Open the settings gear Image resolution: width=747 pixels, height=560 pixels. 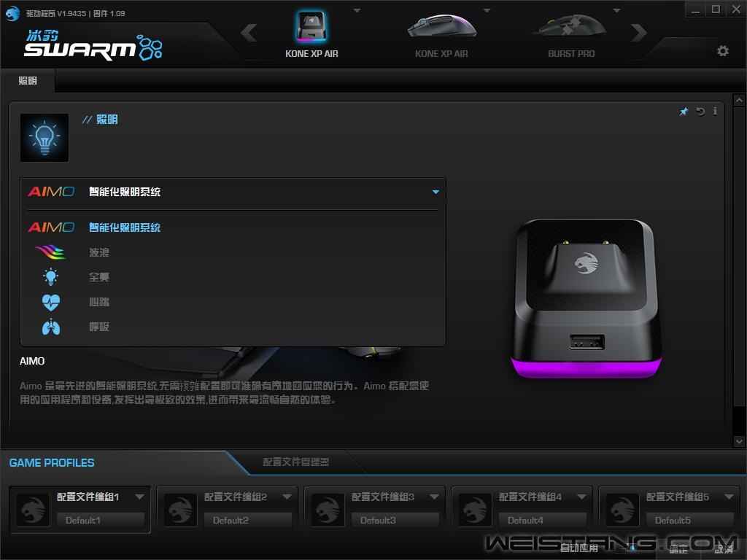(x=723, y=51)
